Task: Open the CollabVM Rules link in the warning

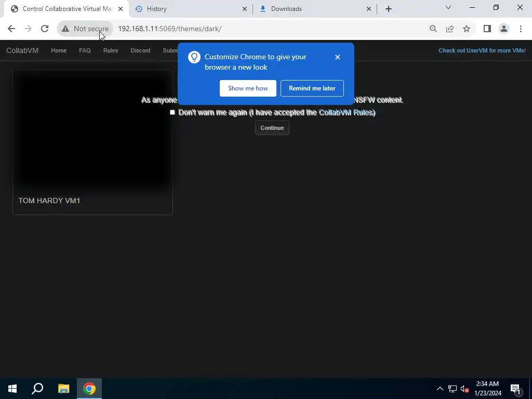Action: point(345,113)
